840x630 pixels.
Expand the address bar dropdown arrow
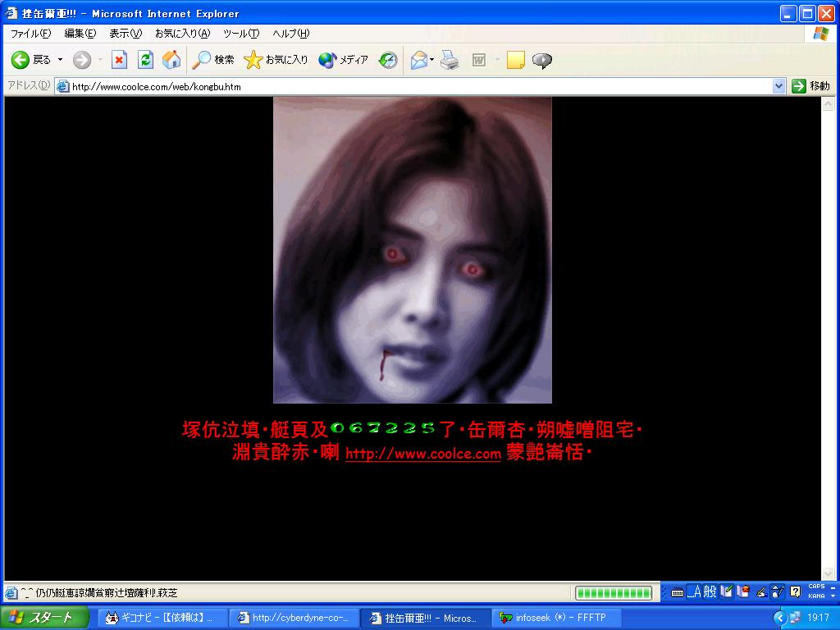click(779, 86)
